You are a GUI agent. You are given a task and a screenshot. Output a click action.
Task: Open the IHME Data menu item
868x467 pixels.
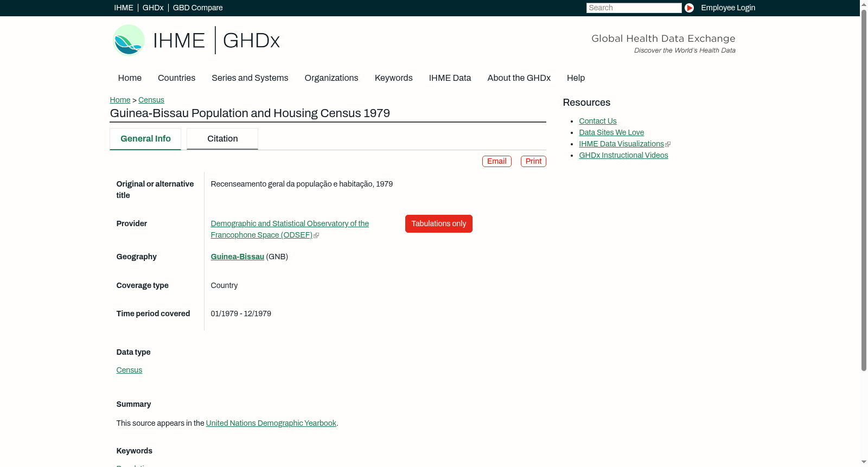(450, 78)
